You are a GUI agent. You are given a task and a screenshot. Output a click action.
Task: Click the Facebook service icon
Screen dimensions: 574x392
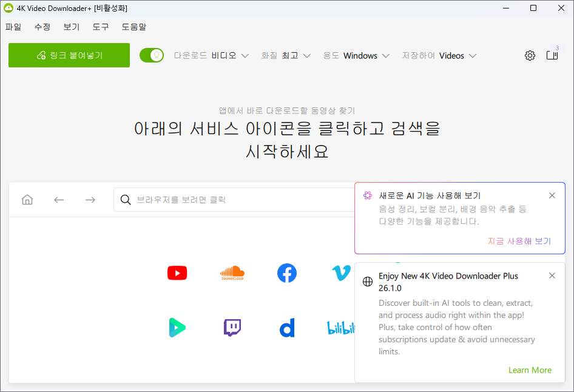[x=287, y=273]
